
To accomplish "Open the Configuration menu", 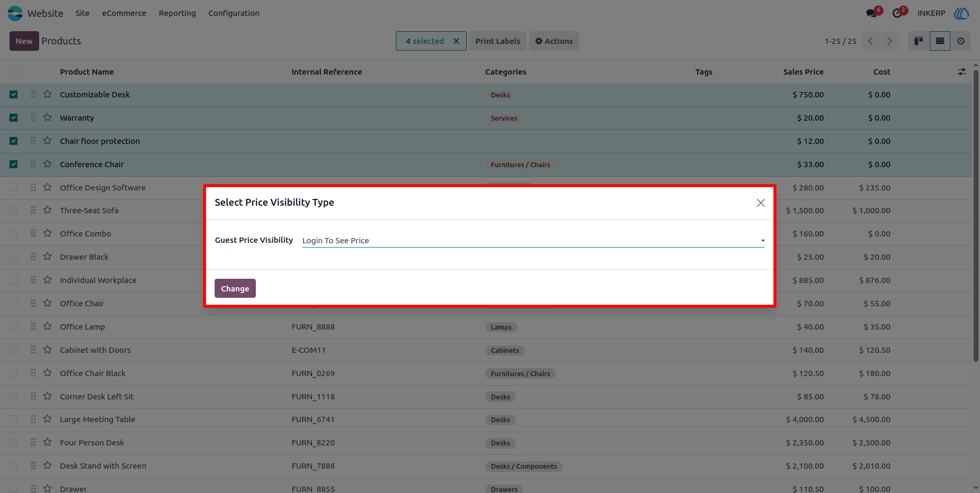I will pyautogui.click(x=234, y=13).
